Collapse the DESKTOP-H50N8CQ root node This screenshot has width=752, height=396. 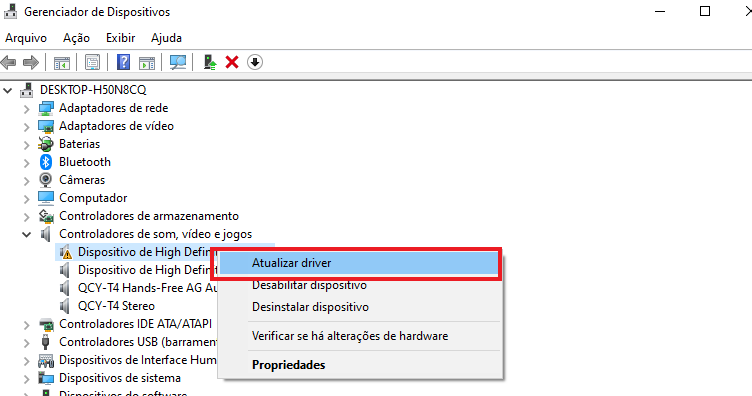tap(7, 90)
